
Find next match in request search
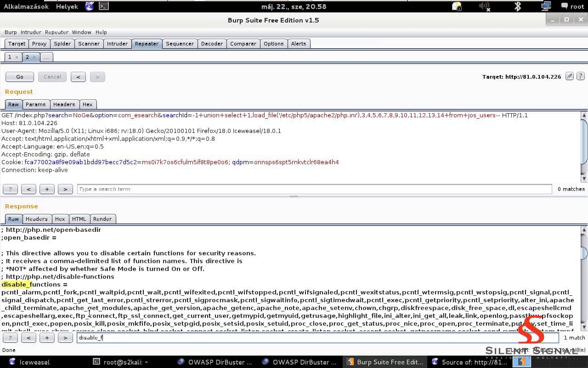(65, 189)
